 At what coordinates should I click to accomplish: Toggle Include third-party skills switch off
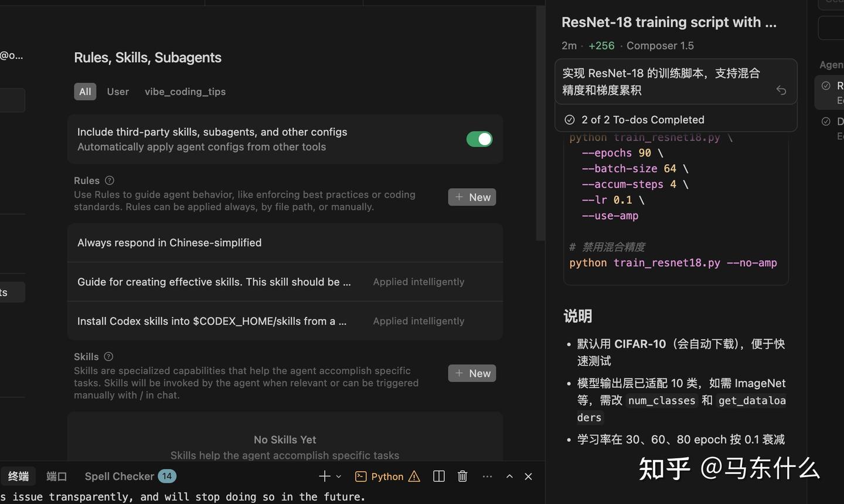pyautogui.click(x=479, y=139)
